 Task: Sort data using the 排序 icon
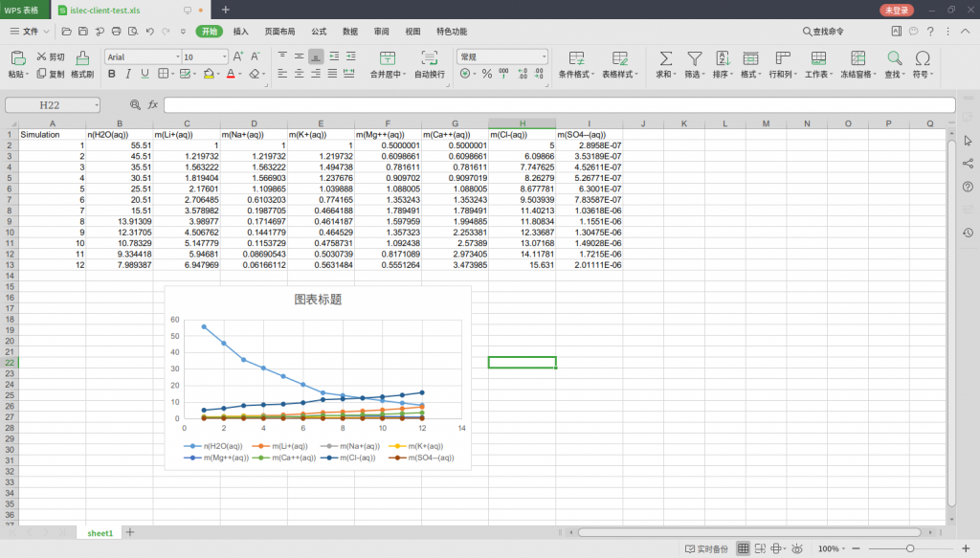coord(723,65)
